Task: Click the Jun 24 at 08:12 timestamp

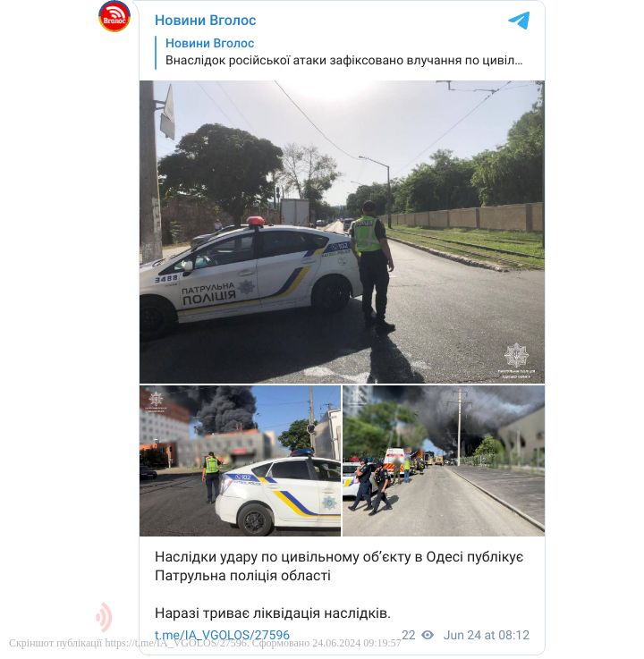Action: (487, 635)
